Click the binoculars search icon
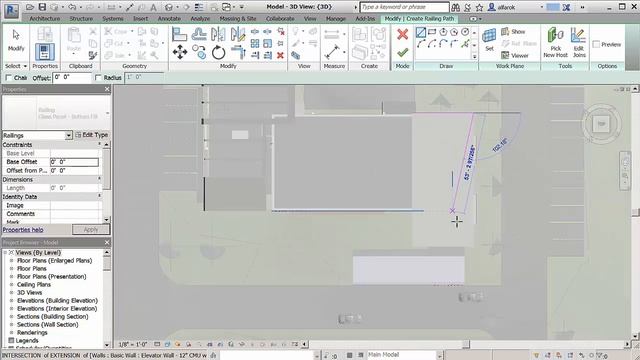The height and width of the screenshot is (360, 640). click(456, 7)
